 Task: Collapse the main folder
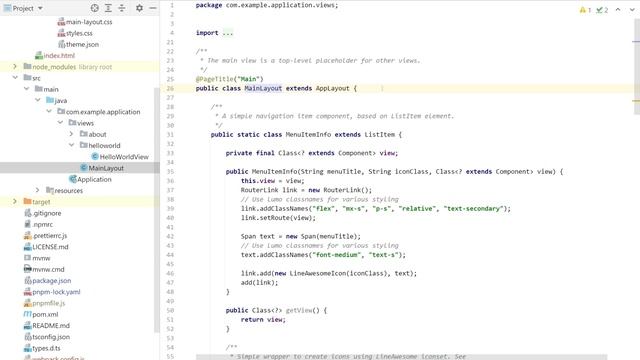coord(27,89)
